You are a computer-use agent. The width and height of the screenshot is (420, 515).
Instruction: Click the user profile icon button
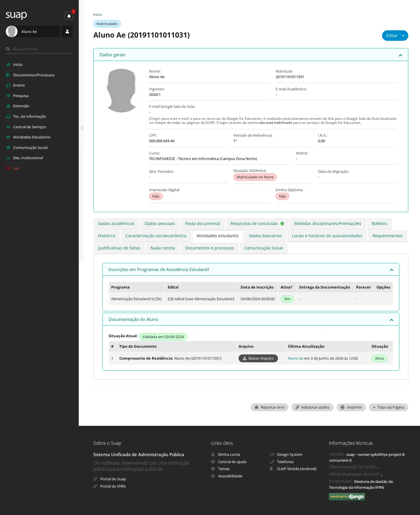click(x=67, y=31)
